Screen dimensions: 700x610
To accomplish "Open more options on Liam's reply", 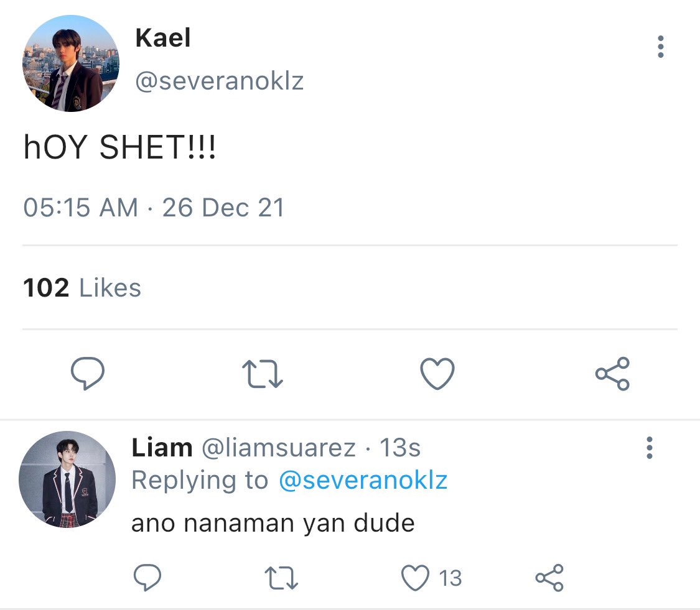I will tap(650, 448).
